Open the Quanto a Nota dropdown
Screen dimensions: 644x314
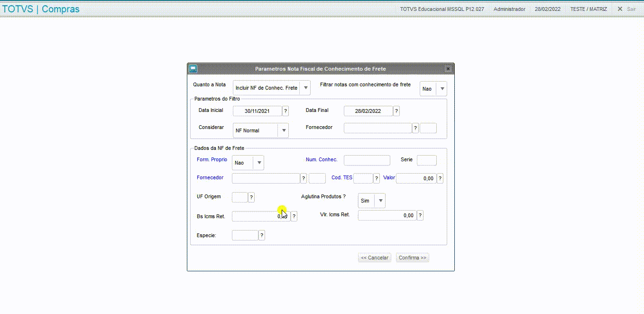[x=272, y=88]
